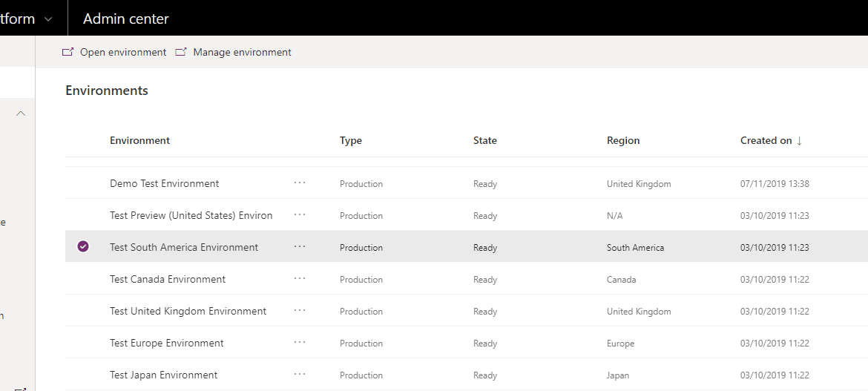The height and width of the screenshot is (391, 868).
Task: Click created date in Test South America row
Action: [x=775, y=248]
